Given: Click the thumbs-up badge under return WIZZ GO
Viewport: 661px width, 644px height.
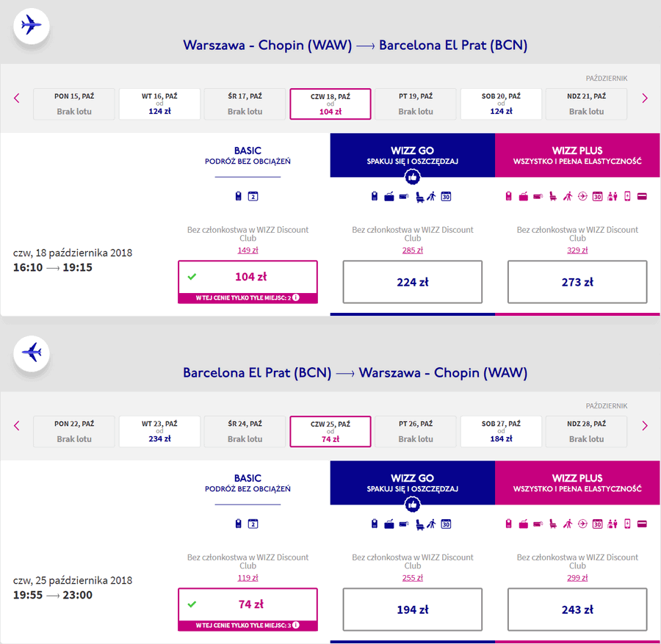Looking at the screenshot, I should (x=412, y=504).
